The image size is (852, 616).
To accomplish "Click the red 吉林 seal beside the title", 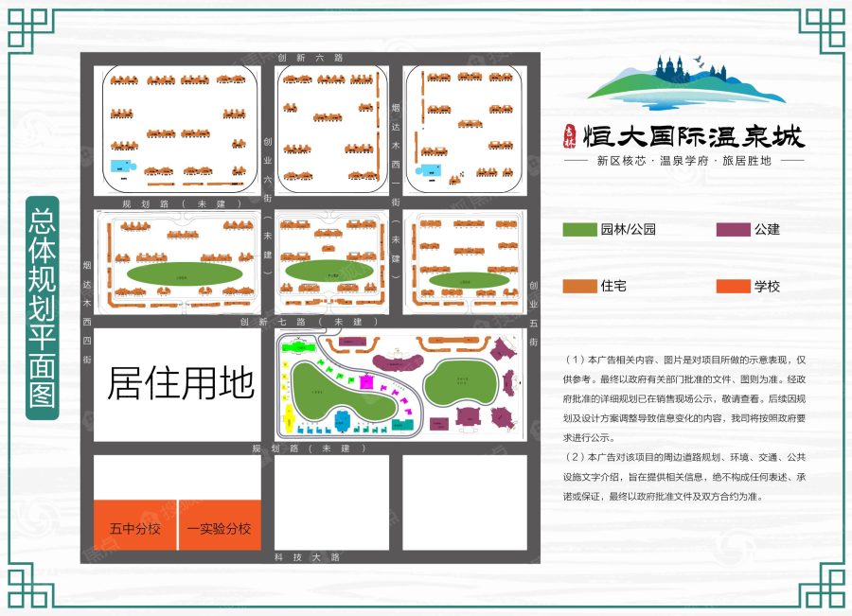I will 570,136.
